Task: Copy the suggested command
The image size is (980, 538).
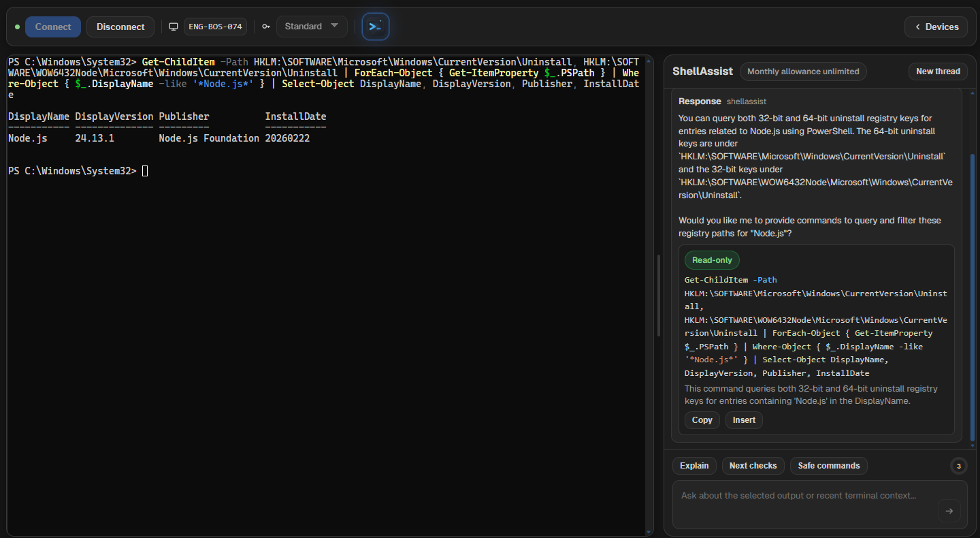Action: [702, 420]
